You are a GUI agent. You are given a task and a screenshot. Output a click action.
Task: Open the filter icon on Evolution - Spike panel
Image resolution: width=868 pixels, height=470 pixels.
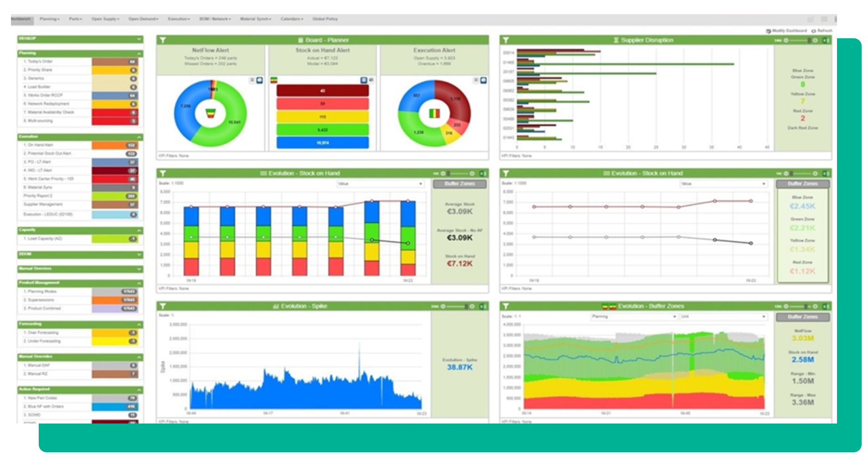[162, 306]
